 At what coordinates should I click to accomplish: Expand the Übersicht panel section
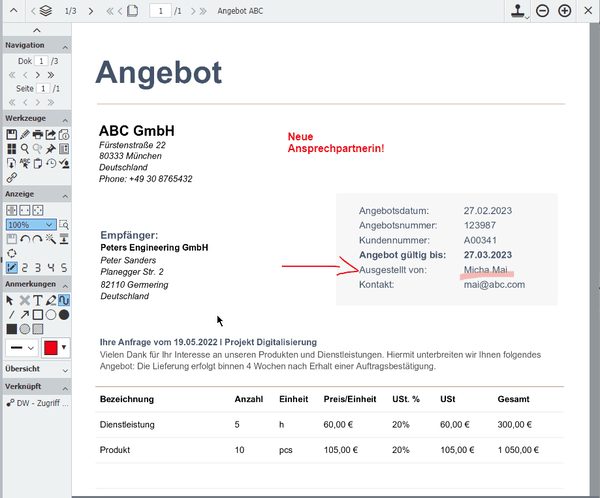[x=35, y=369]
